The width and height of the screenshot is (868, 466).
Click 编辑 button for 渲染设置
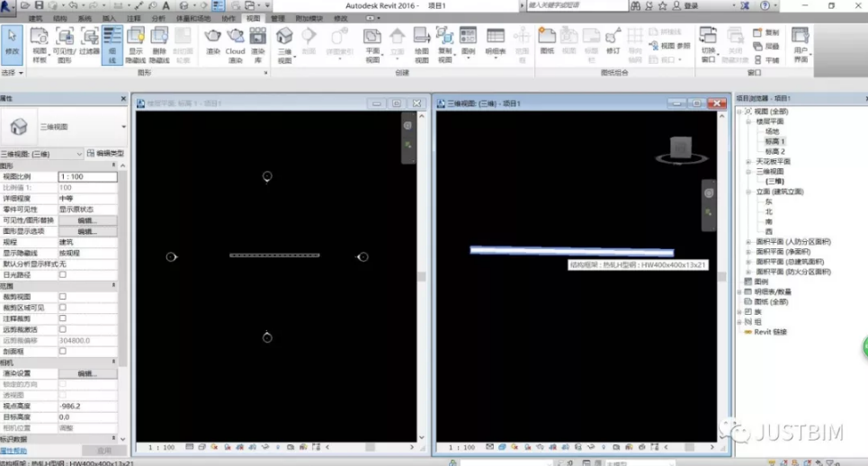click(x=87, y=373)
